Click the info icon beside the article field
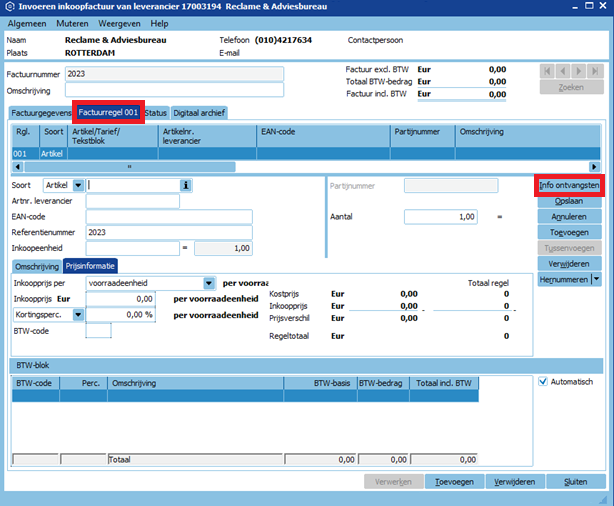 186,185
